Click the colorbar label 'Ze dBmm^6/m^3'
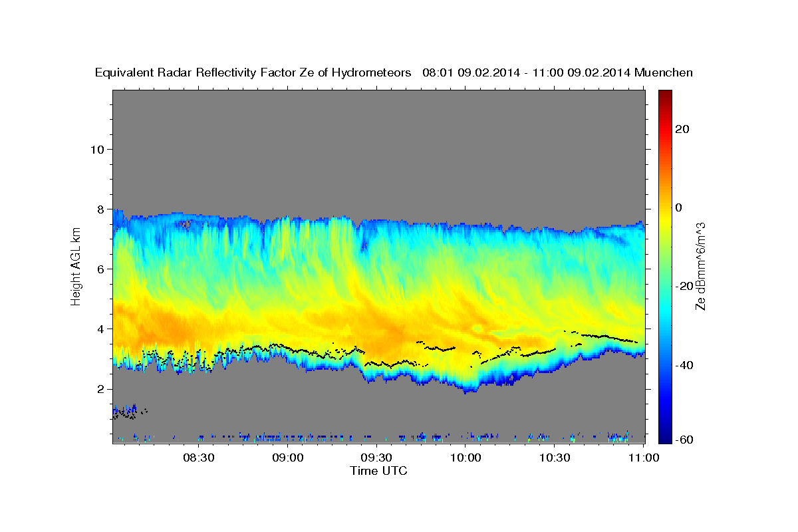The image size is (798, 532). tap(700, 266)
